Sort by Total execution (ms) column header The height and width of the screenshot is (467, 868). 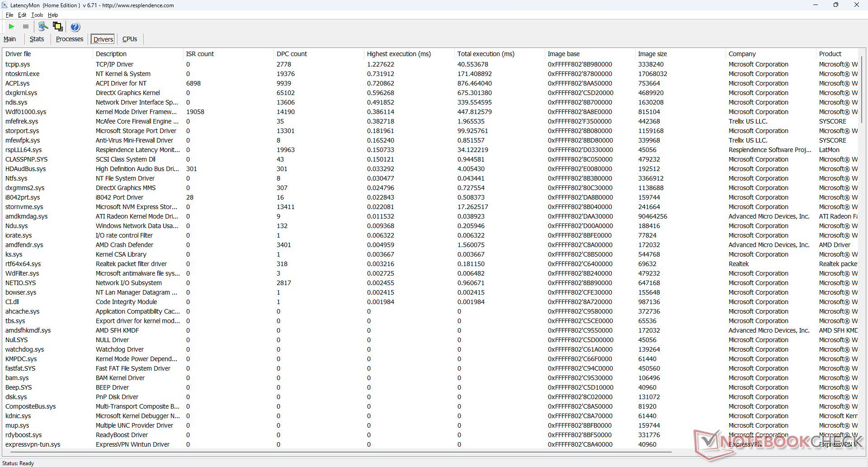(500, 54)
